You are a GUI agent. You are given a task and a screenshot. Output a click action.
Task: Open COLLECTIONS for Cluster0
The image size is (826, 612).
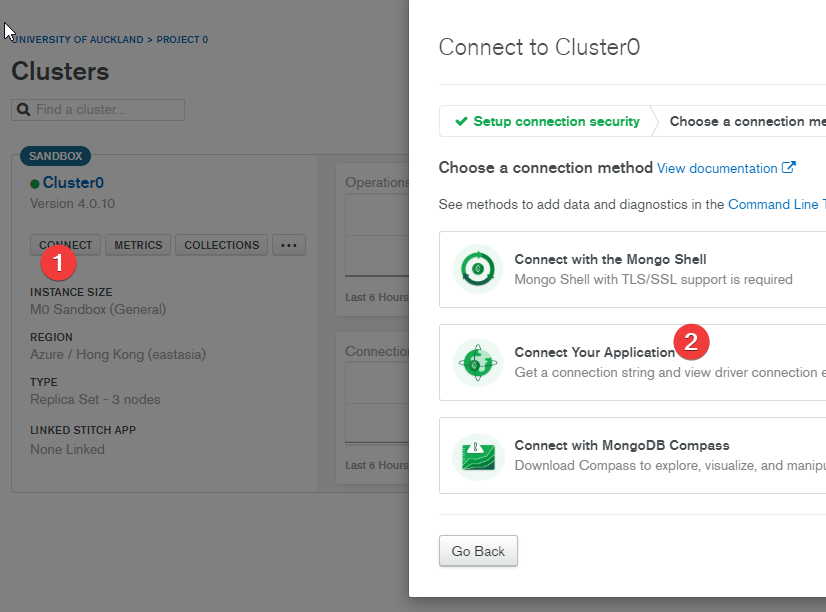[222, 245]
